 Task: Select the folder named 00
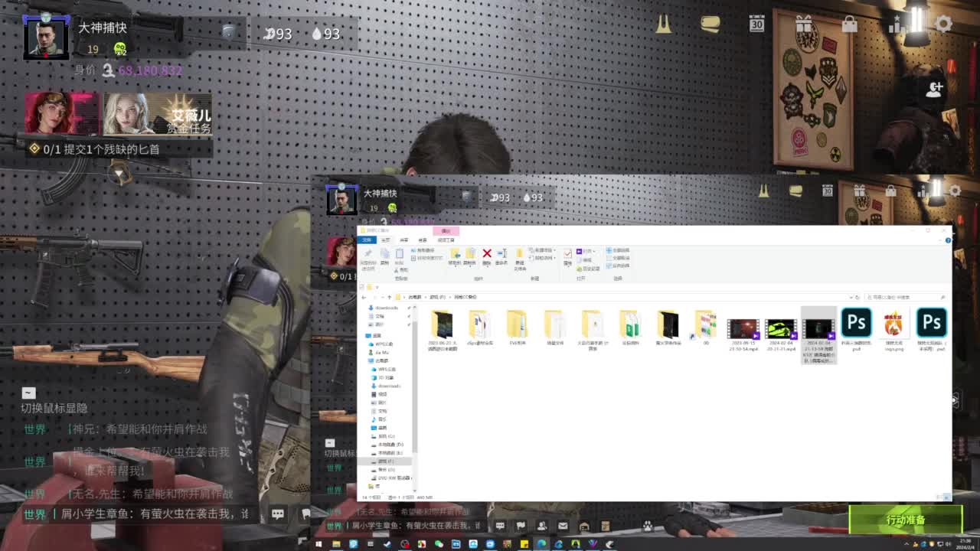[705, 328]
